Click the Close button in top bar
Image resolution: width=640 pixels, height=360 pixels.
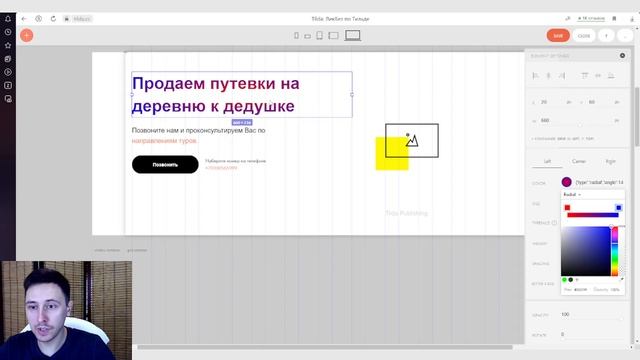click(584, 36)
